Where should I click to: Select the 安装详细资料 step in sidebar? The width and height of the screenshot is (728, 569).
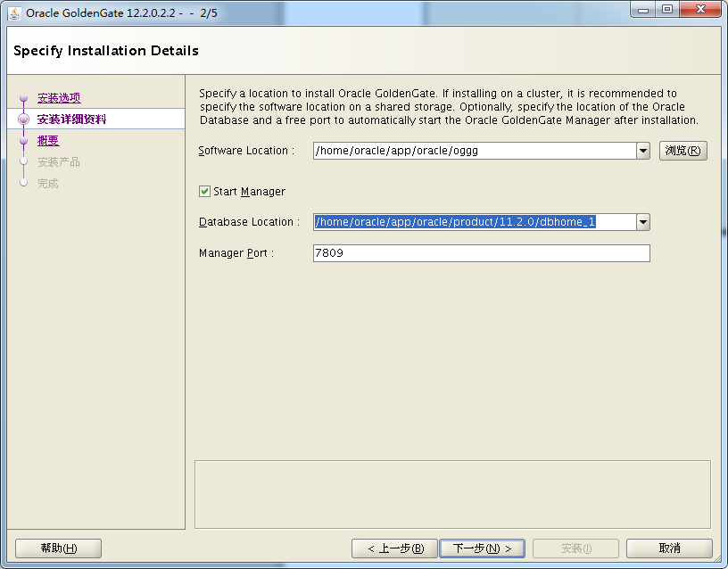tap(72, 120)
